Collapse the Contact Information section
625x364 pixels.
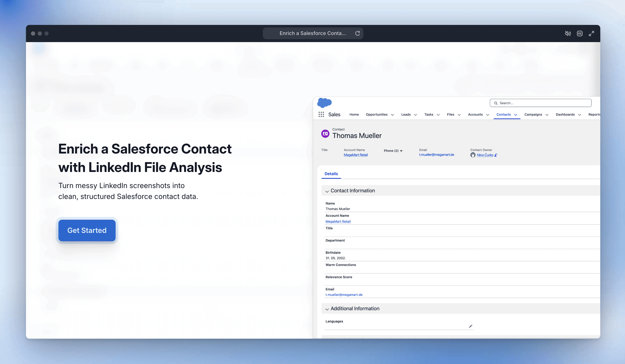coord(327,191)
